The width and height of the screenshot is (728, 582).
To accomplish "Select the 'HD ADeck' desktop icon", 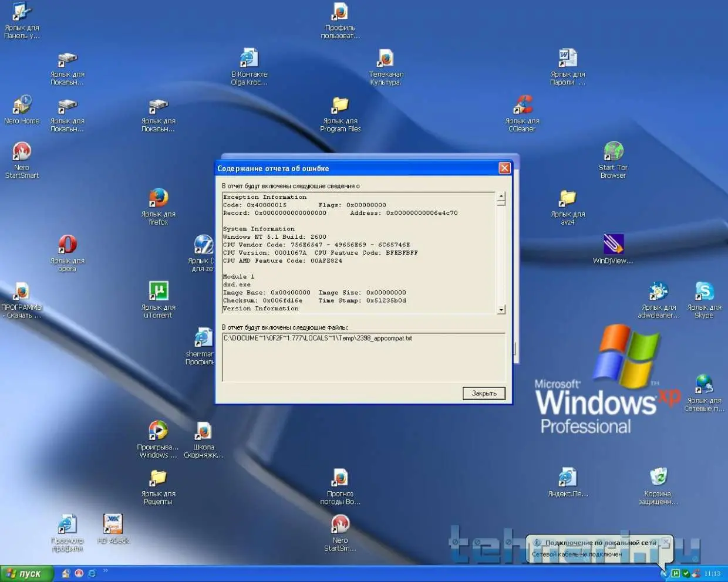I will [x=113, y=529].
